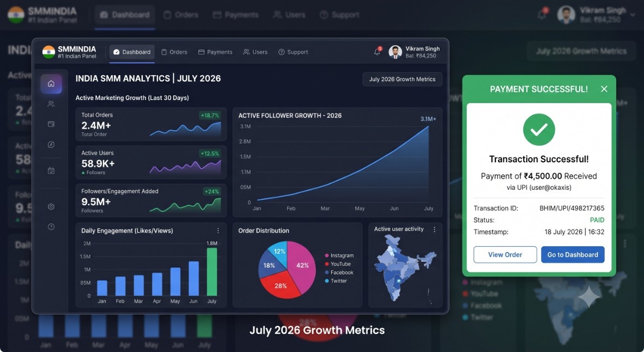This screenshot has height=352, width=644.
Task: Open the calendar schedule icon in sidebar
Action: point(51,171)
